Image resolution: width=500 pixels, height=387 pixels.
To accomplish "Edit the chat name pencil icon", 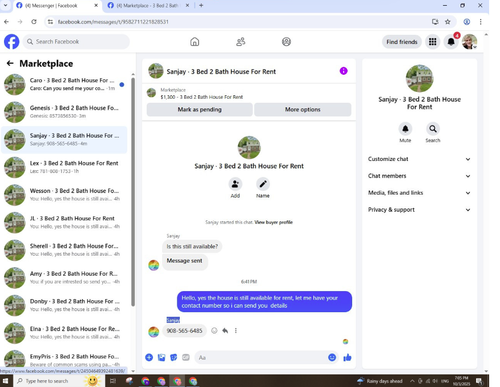I will [x=263, y=184].
